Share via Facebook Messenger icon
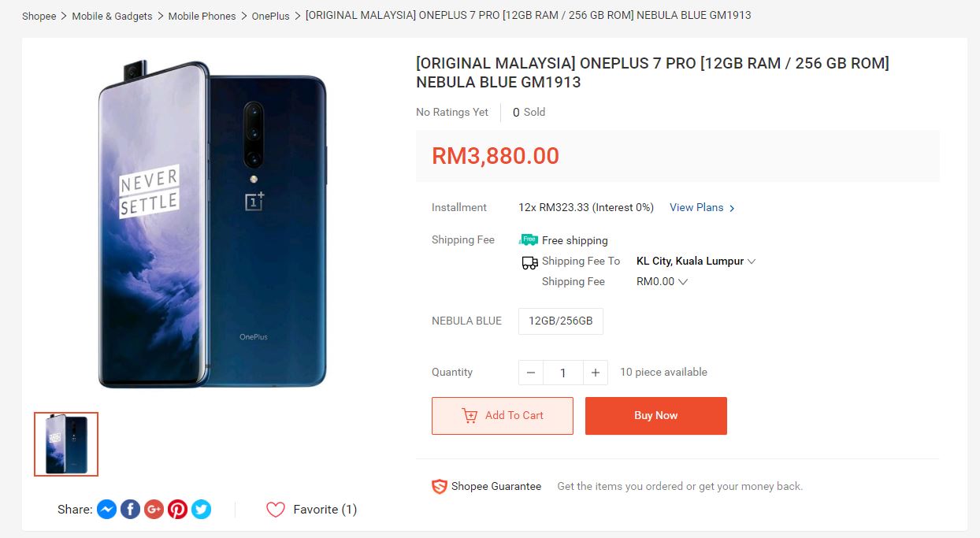980x538 pixels. pyautogui.click(x=106, y=510)
